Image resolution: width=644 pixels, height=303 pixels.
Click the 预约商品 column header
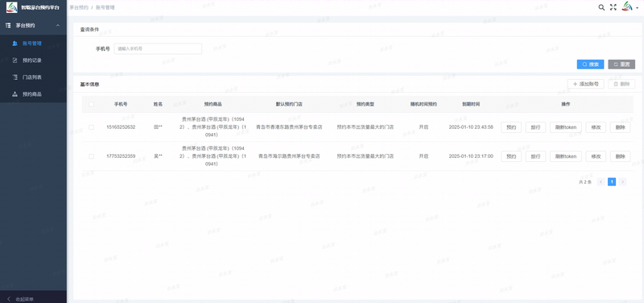pyautogui.click(x=213, y=105)
